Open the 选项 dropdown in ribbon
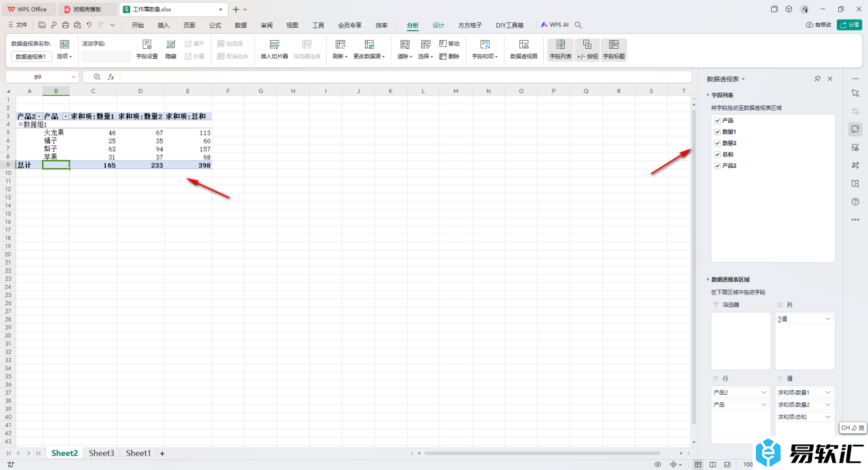 [64, 57]
